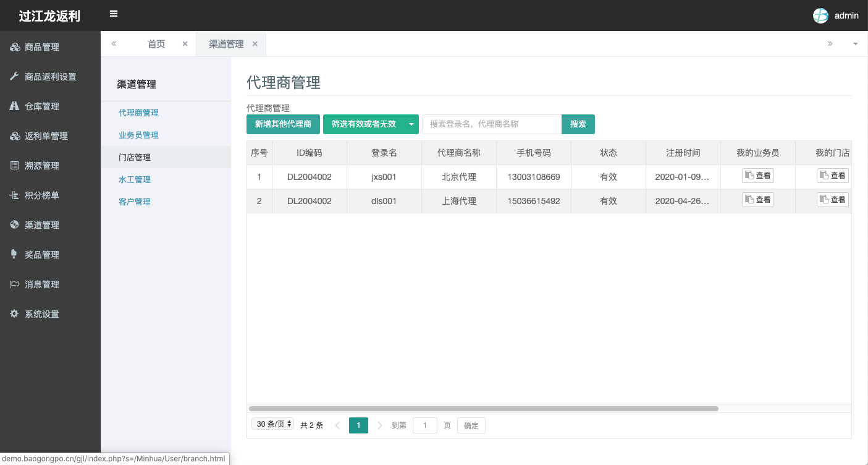Viewport: 868px width, 465px height.
Task: Click the 注册时间 column header
Action: (x=683, y=153)
